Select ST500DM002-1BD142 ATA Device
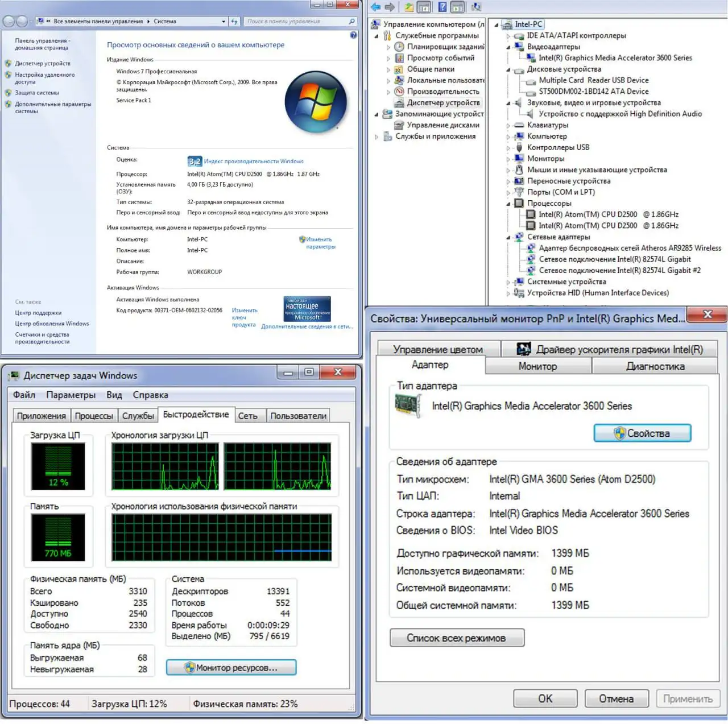The width and height of the screenshot is (728, 724). tap(594, 92)
